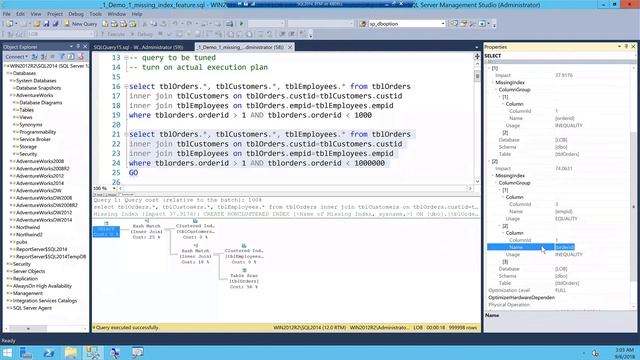Click the Start debugging play icon in toolbar
640x360 pixels.
point(241,24)
